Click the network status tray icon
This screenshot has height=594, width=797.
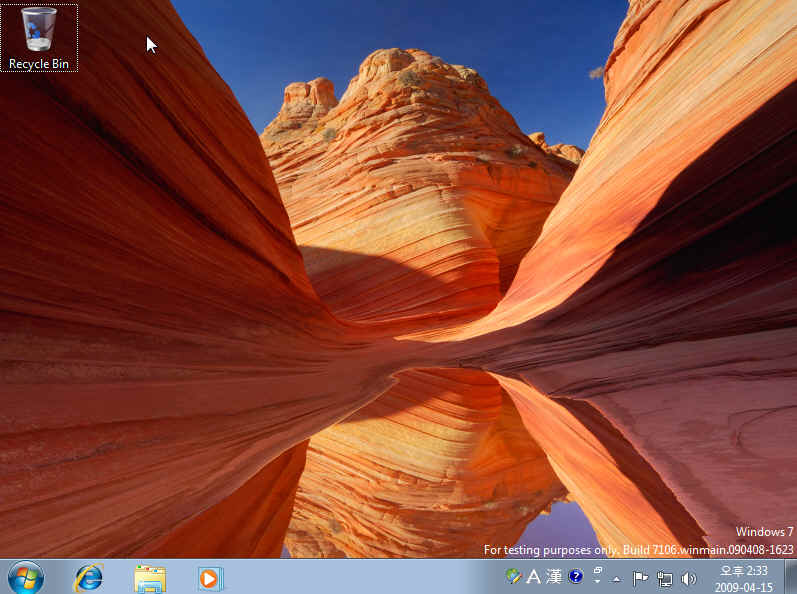click(664, 578)
